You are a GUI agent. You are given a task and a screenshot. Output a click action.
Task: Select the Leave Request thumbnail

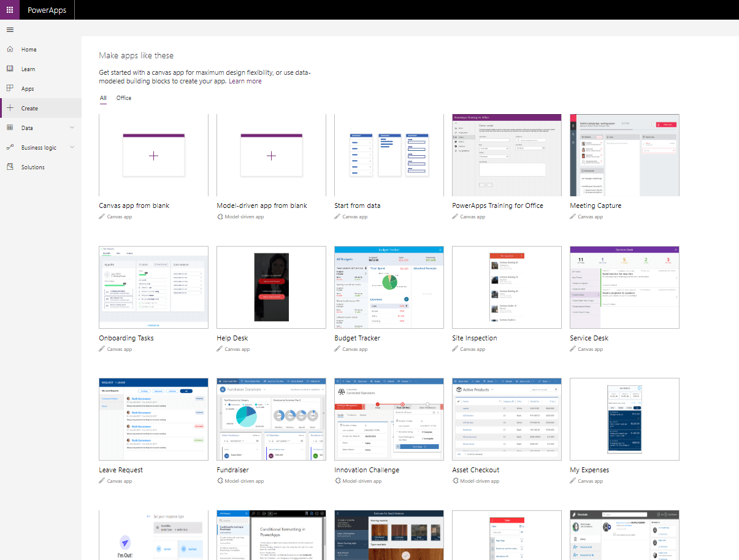point(153,420)
